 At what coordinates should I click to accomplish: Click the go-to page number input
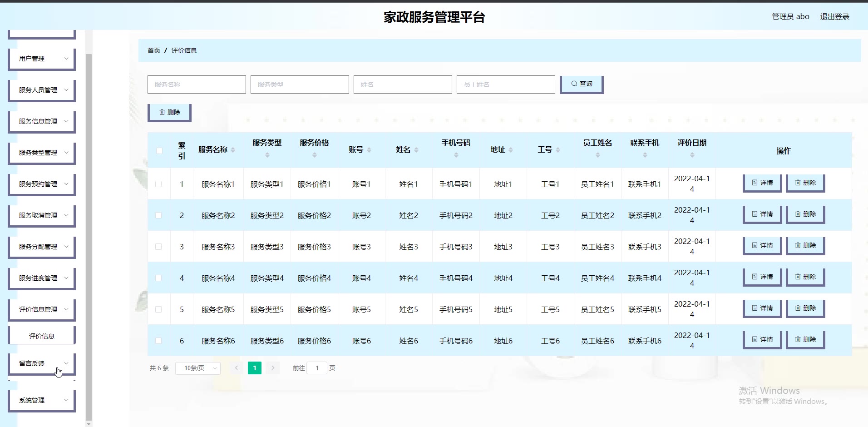(x=317, y=368)
